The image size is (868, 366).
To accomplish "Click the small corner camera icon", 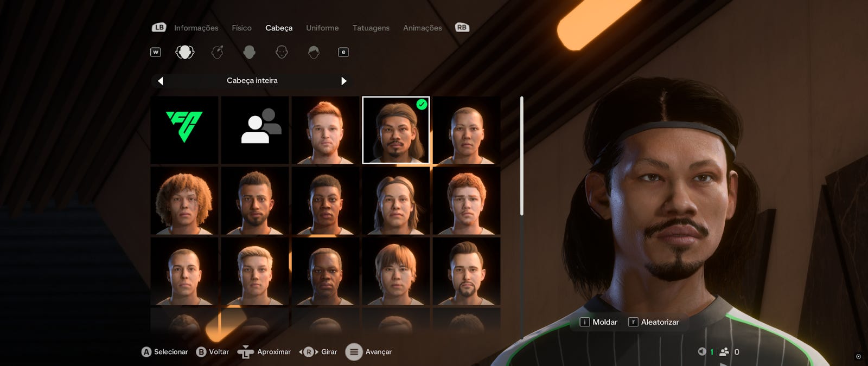I will click(x=858, y=356).
